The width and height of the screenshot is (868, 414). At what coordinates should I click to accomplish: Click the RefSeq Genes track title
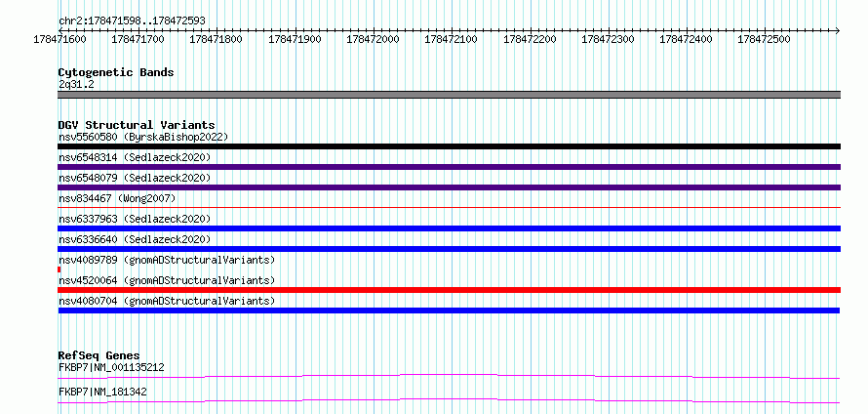99,355
